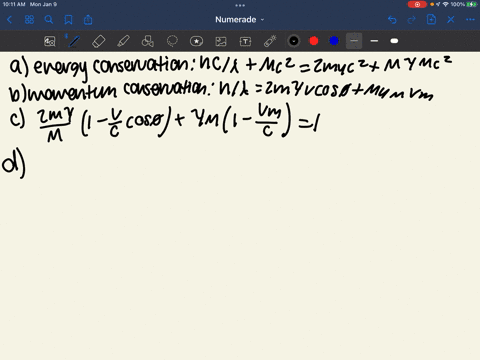Choose the blue pen color
Screen dimensions: 480x360
334,41
